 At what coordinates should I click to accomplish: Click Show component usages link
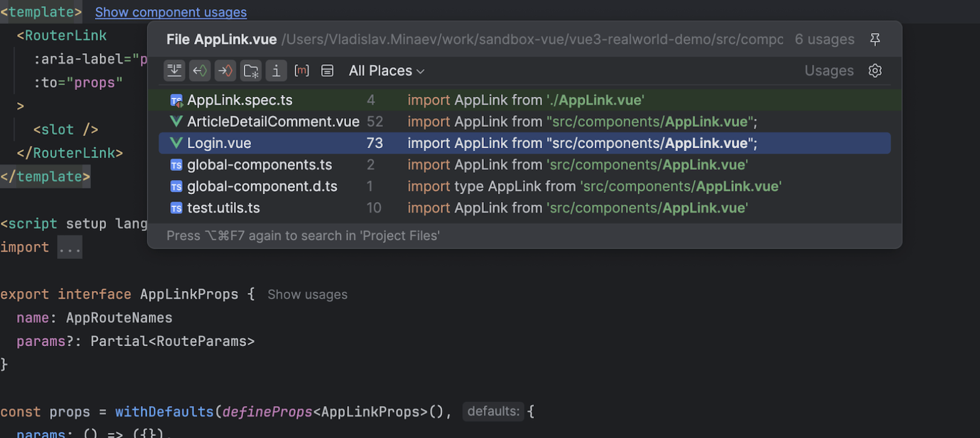tap(171, 12)
